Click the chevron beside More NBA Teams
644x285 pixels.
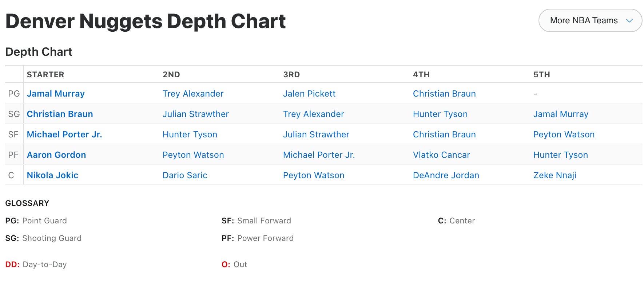click(629, 21)
